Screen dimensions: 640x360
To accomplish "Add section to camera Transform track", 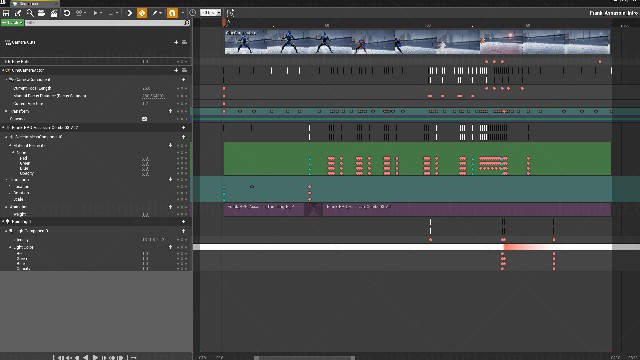I will pos(170,111).
